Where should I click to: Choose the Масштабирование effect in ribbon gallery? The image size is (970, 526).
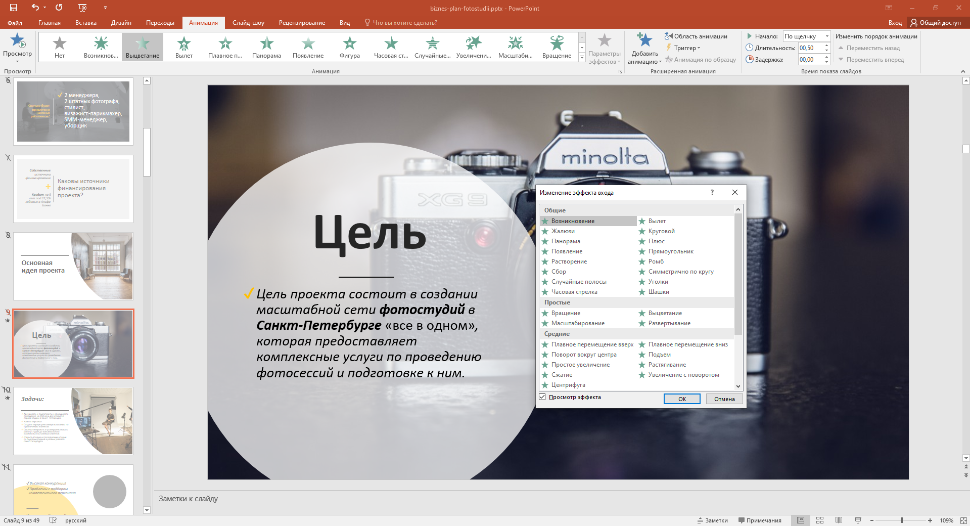click(515, 47)
